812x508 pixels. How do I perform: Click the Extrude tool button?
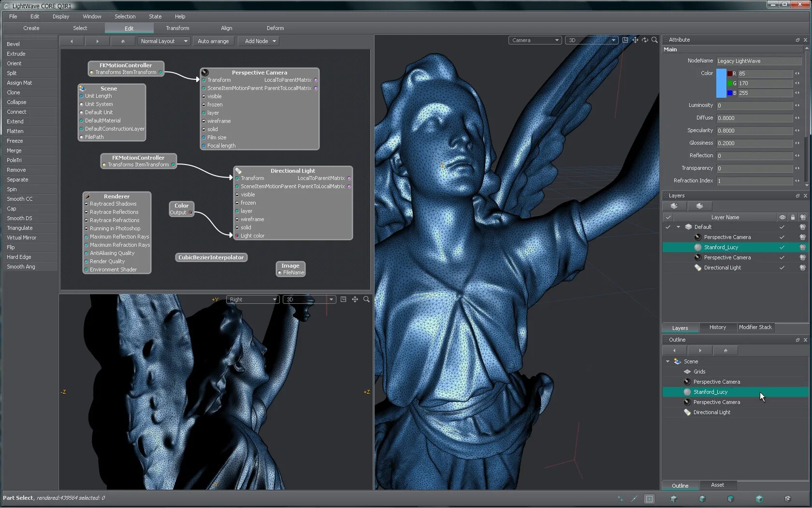30,54
